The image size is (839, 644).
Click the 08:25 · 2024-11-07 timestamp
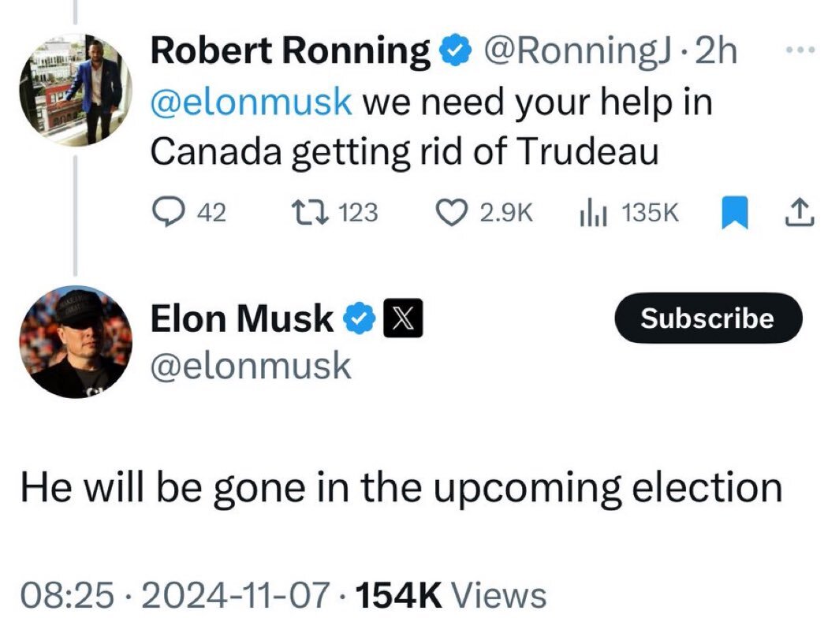click(x=174, y=595)
